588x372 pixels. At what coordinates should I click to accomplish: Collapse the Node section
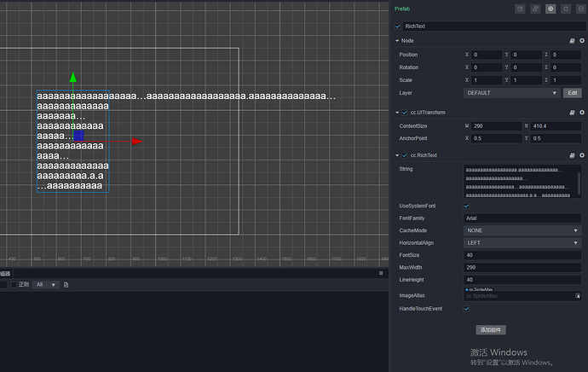click(x=397, y=41)
